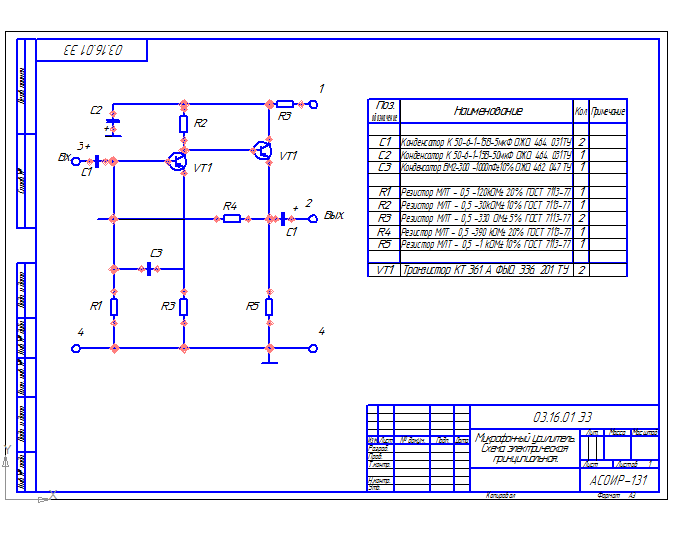Select capacitor C2 symbol in the schematic
The width and height of the screenshot is (689, 553).
pos(113,123)
